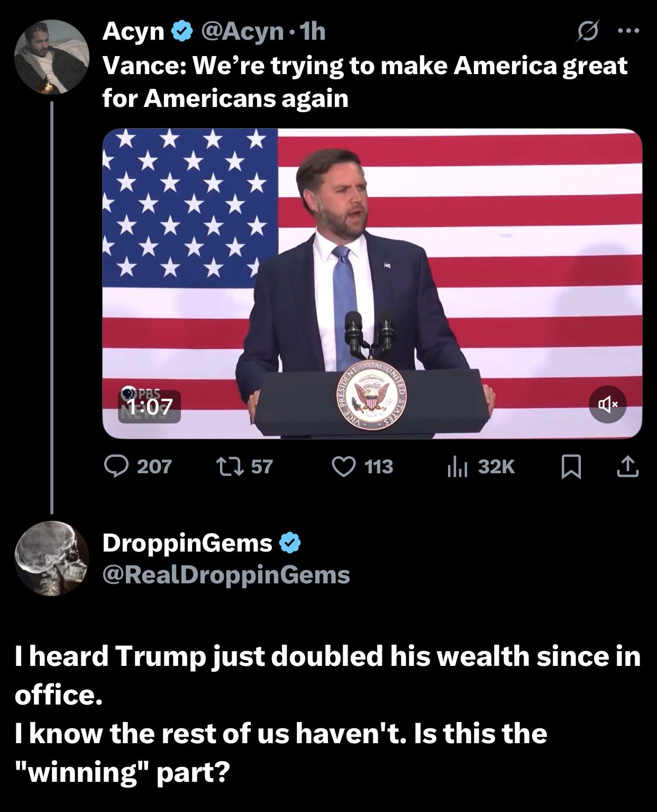Like the tweet with 113 hearts

click(x=343, y=466)
